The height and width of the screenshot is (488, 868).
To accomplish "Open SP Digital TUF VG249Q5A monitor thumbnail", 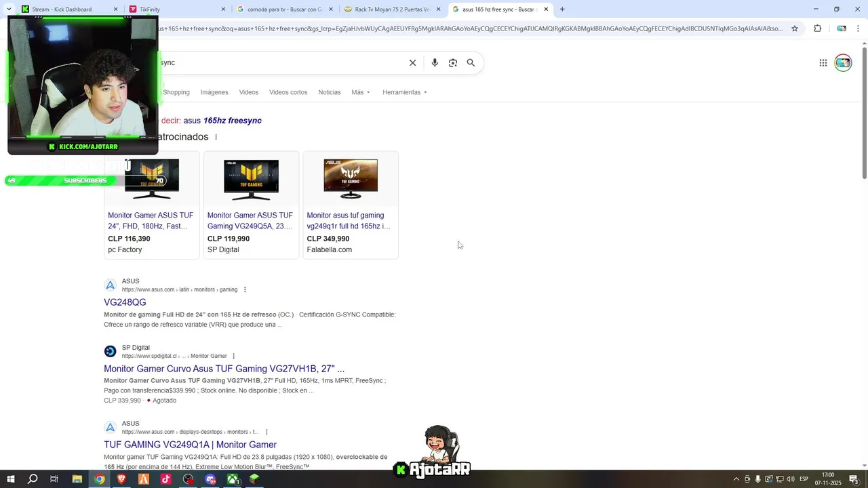I will (x=251, y=179).
